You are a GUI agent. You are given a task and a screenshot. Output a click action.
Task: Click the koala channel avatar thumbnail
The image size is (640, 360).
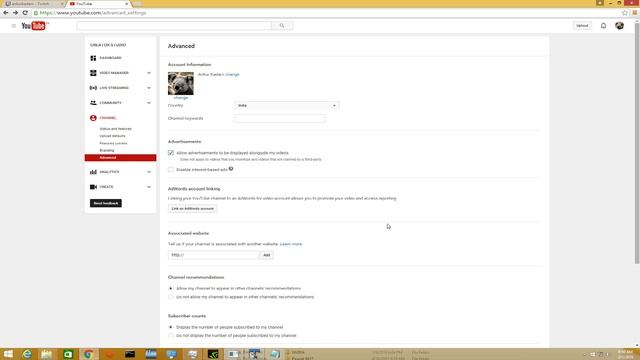pyautogui.click(x=181, y=84)
